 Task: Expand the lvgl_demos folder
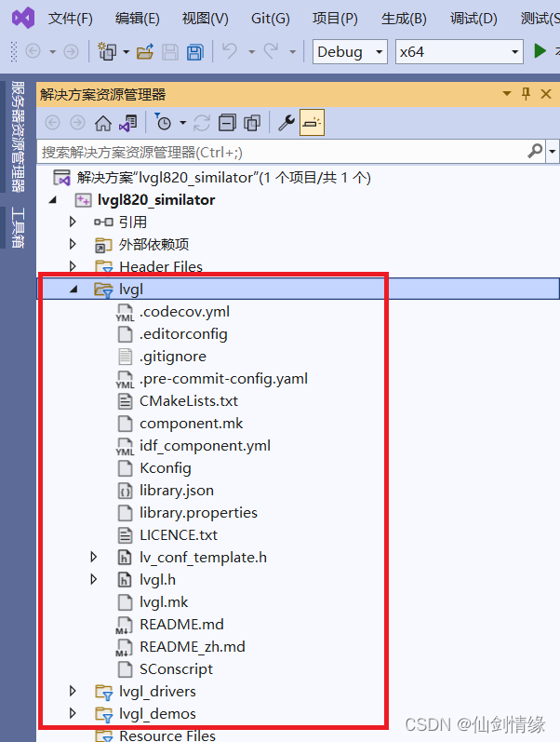73,713
